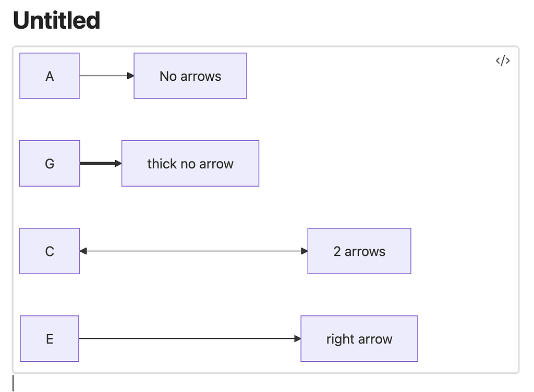
Task: Click the code view </> icon
Action: tap(502, 60)
